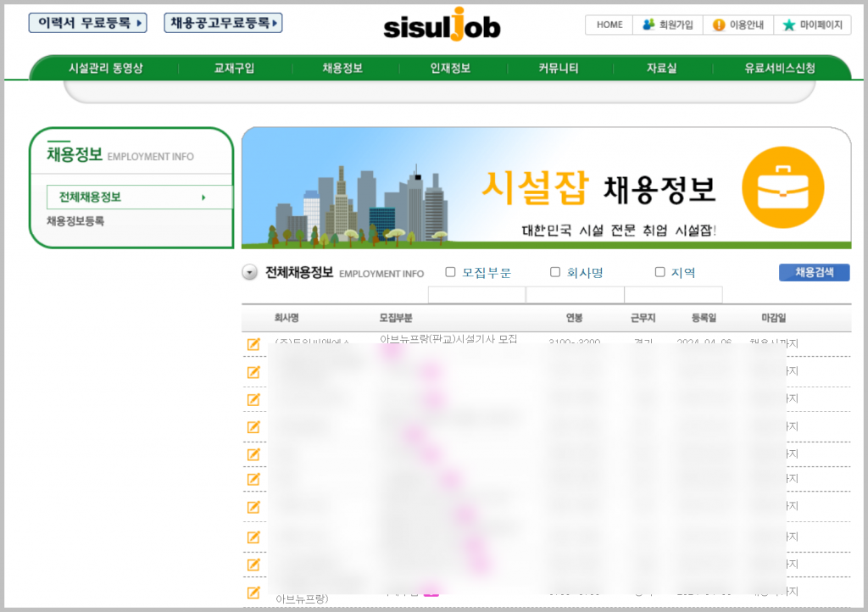
Task: Check the 모집부문 checkbox
Action: pyautogui.click(x=451, y=272)
